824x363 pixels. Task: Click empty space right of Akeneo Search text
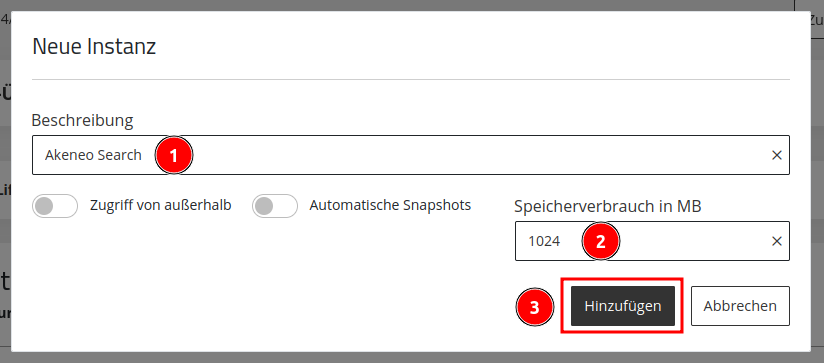pos(473,155)
